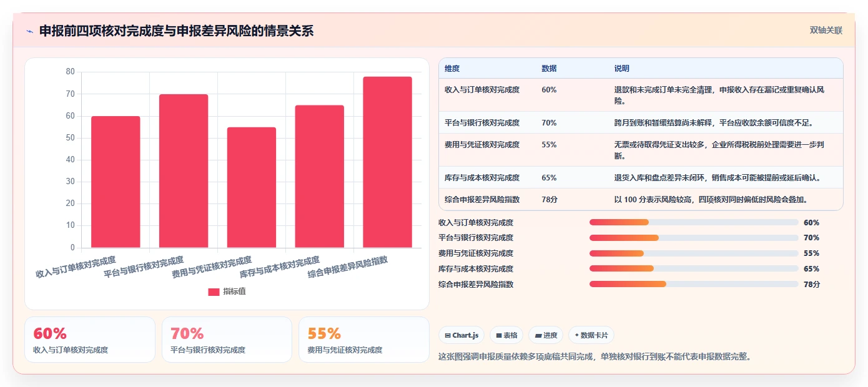The image size is (868, 387).
Task: Open the 70% 平台与银行核对完成度 data card
Action: (x=227, y=340)
